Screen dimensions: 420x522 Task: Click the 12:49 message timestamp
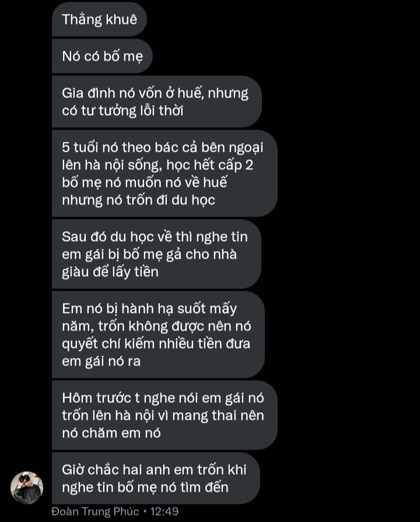tap(164, 511)
